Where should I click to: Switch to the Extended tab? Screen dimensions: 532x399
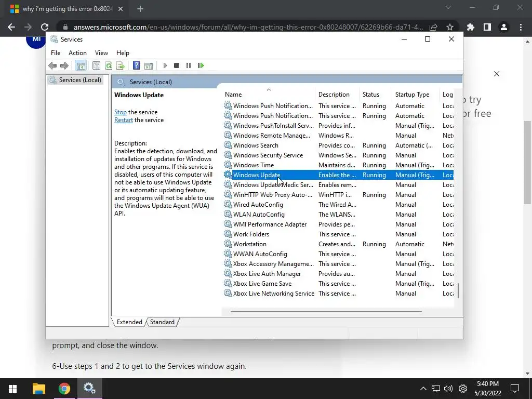[129, 322]
